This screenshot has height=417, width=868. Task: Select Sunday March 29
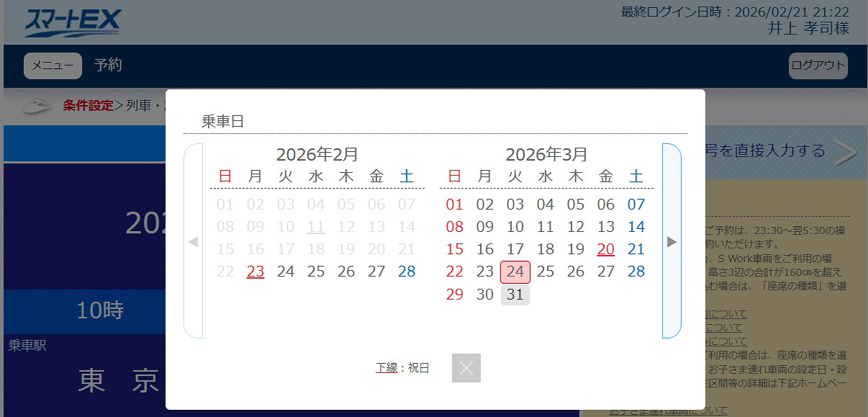455,294
